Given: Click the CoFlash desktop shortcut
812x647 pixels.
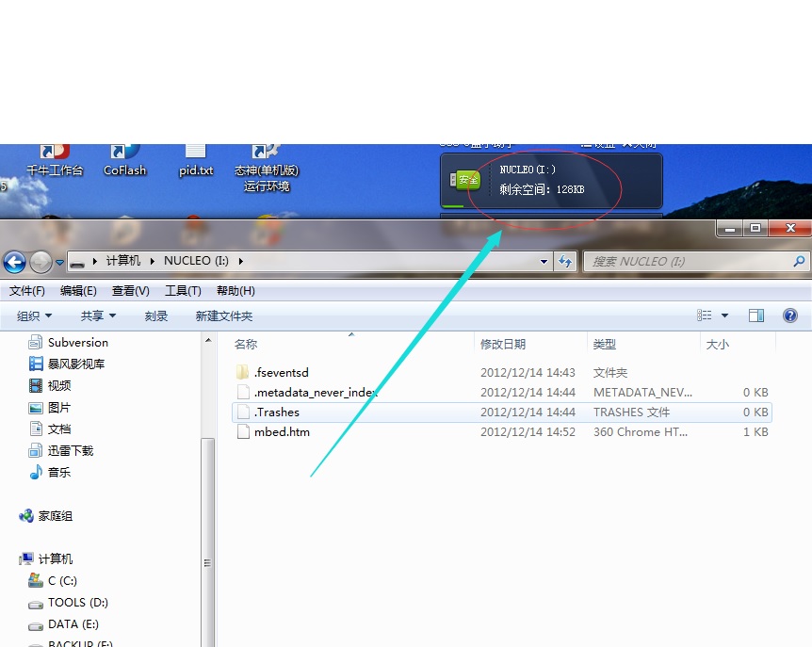Looking at the screenshot, I should coord(124,161).
